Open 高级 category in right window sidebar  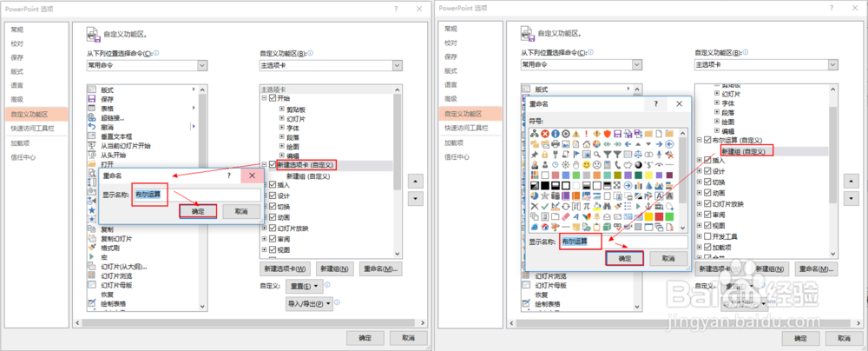click(x=471, y=99)
